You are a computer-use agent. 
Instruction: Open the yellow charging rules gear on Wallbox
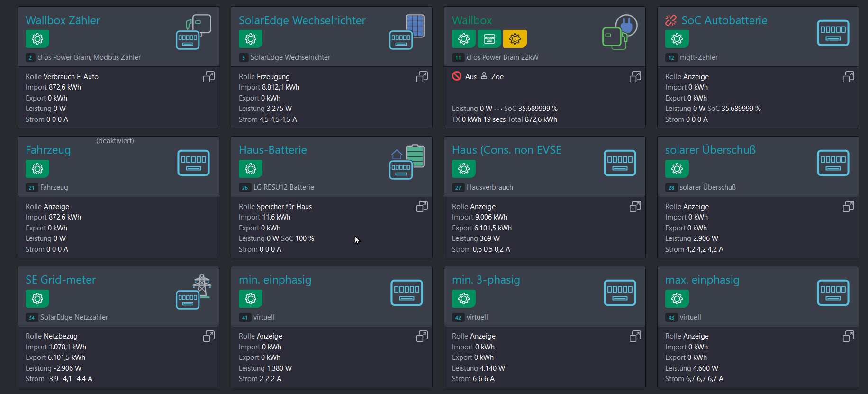[515, 39]
